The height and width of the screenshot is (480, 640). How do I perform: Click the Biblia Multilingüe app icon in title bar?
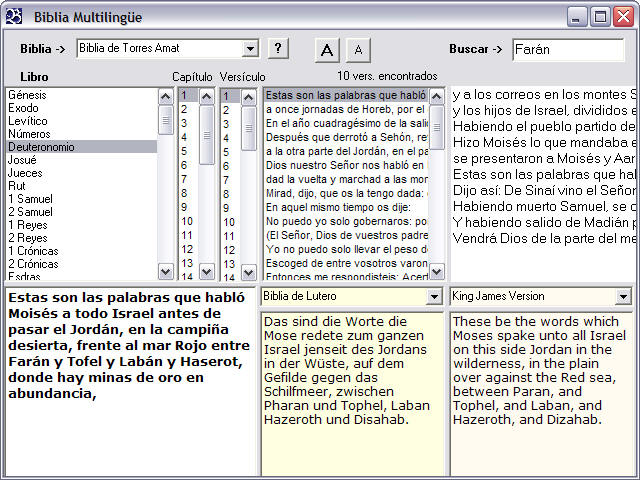click(14, 16)
